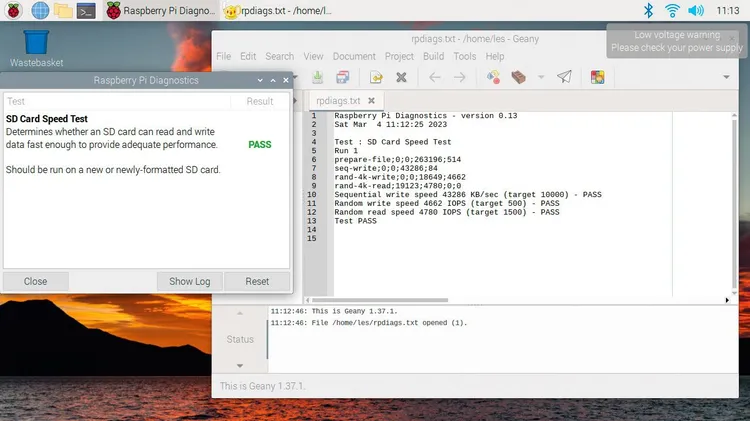The image size is (750, 421).
Task: Open Geany's Edit menu
Action: 248,56
